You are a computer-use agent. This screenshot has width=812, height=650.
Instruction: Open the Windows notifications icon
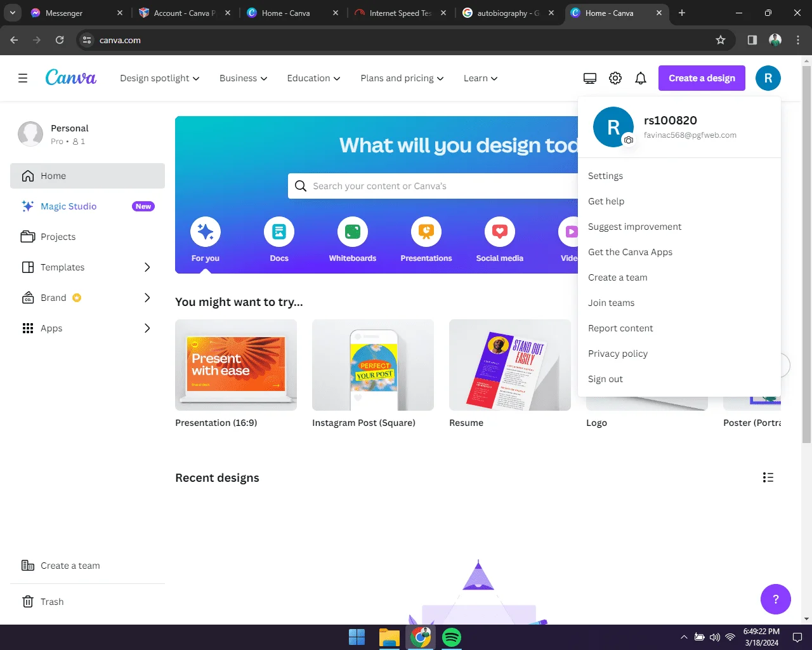(797, 637)
